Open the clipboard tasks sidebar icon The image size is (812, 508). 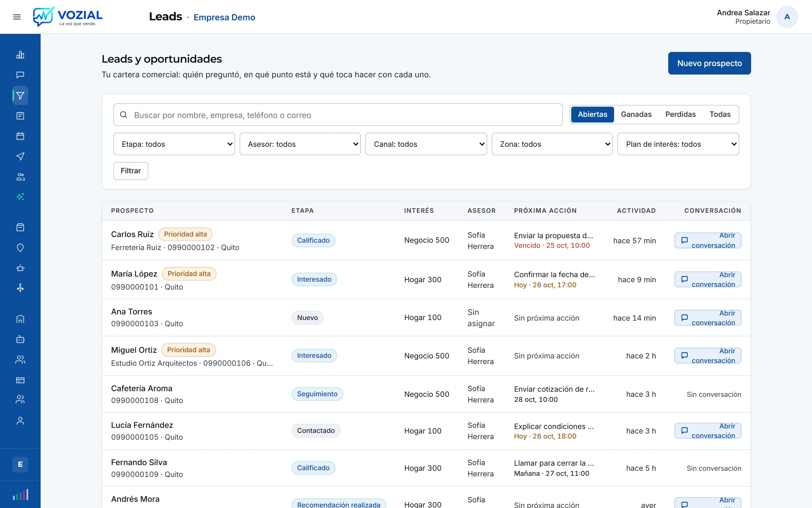[x=20, y=116]
